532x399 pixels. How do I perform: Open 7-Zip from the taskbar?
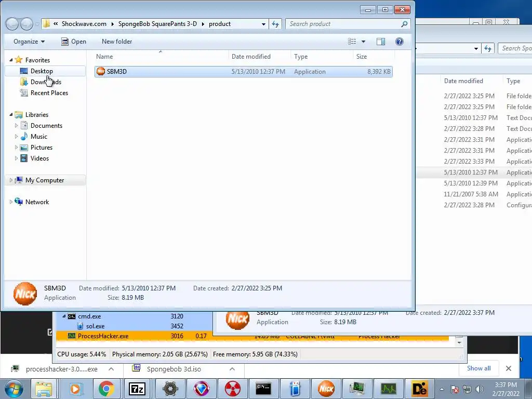[137, 389]
